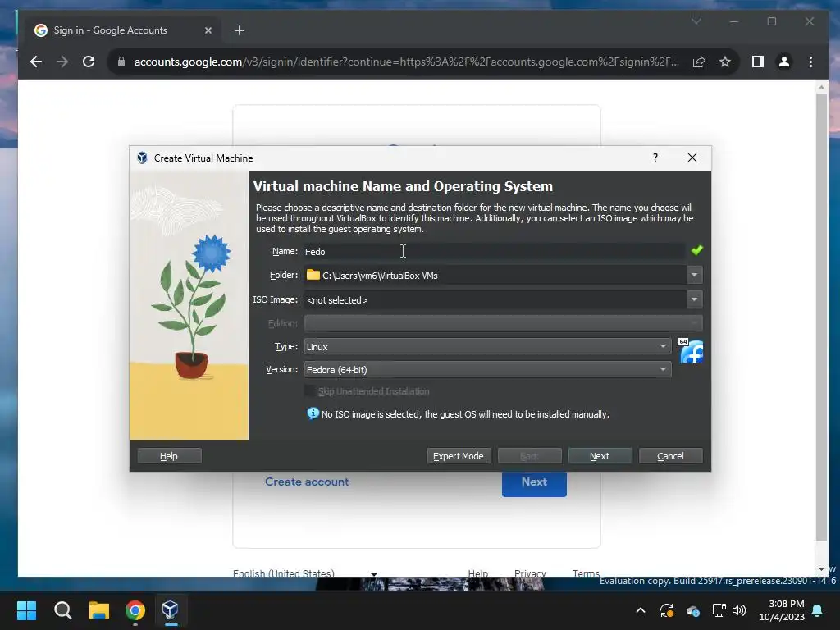Click the Privacy link on Google page

(530, 573)
